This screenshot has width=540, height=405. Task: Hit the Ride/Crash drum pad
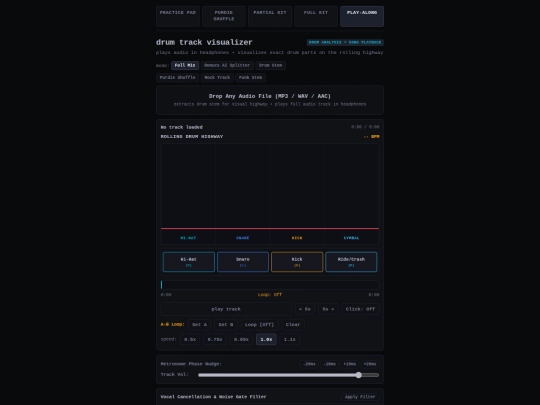[351, 262]
